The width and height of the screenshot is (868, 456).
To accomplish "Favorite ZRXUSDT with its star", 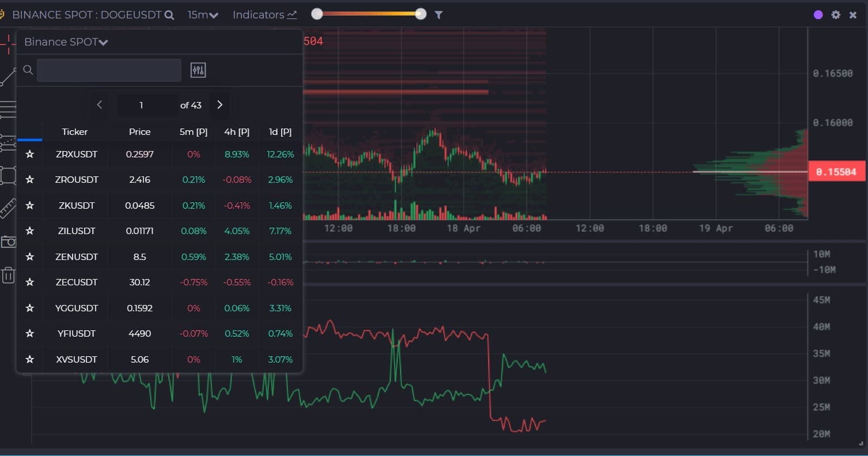I will click(x=30, y=154).
